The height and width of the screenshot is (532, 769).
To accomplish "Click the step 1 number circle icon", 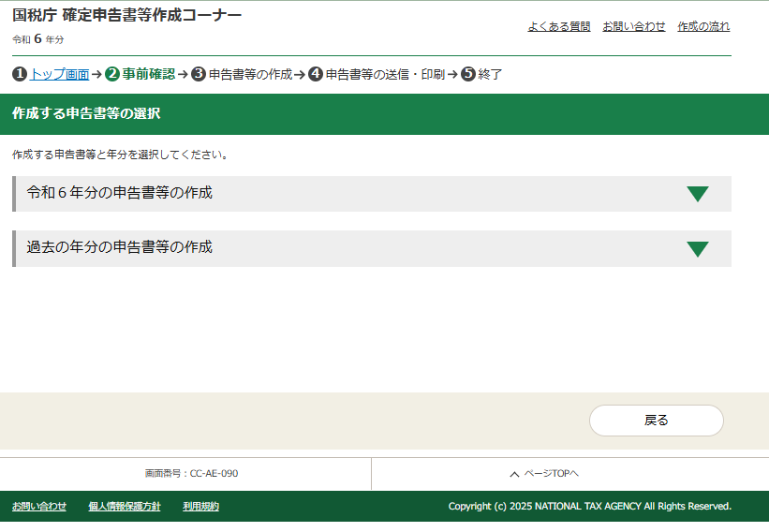I will [x=20, y=74].
